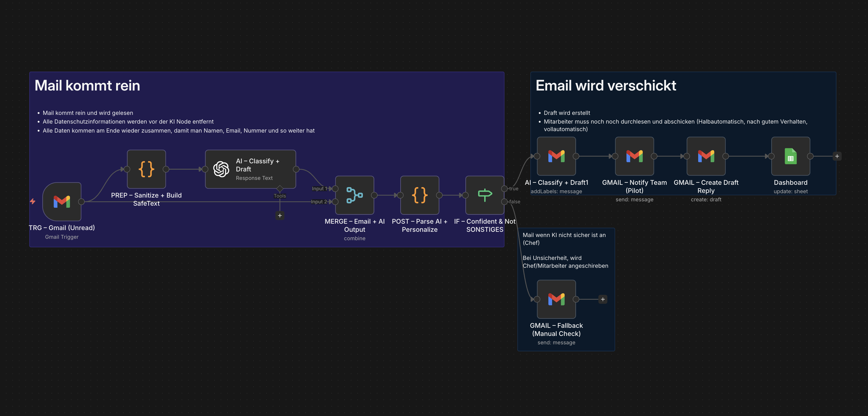Click the true output of the IF node

click(x=505, y=189)
